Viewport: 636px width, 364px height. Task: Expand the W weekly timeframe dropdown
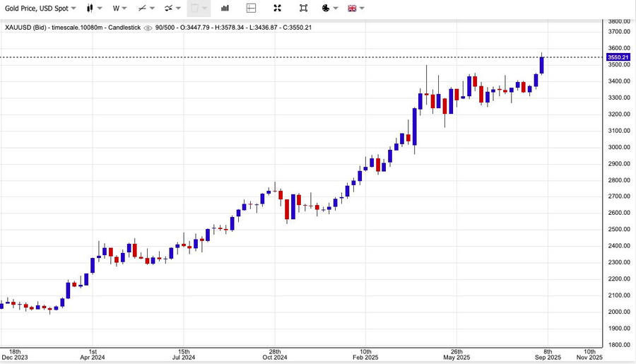pos(119,8)
